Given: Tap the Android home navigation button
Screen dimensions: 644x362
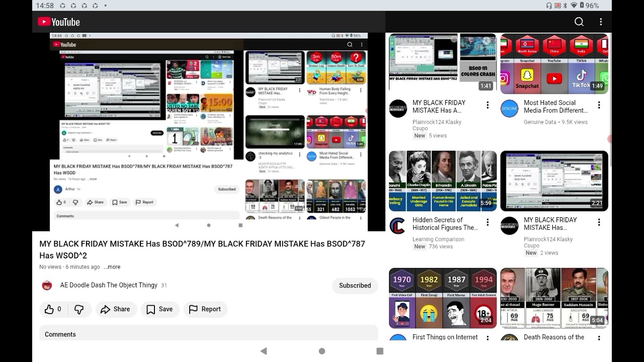Looking at the screenshot, I should tap(322, 351).
